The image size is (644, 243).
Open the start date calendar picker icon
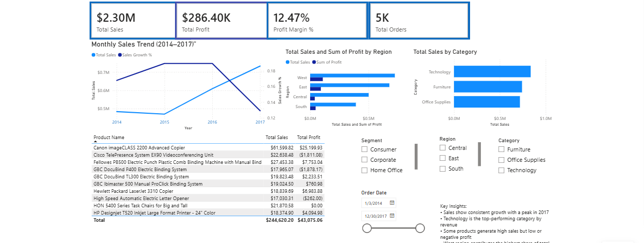pyautogui.click(x=392, y=203)
